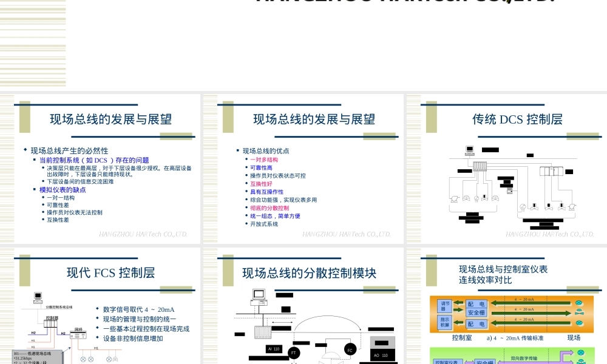Click the bullet 一些基本过程控制在现场完成
The height and width of the screenshot is (364, 607).
146,329
